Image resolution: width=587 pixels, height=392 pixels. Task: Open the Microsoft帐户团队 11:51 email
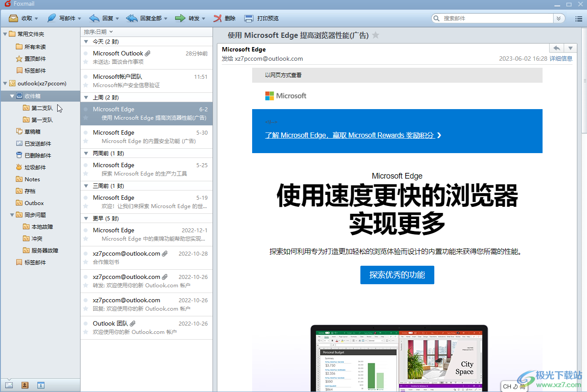147,81
